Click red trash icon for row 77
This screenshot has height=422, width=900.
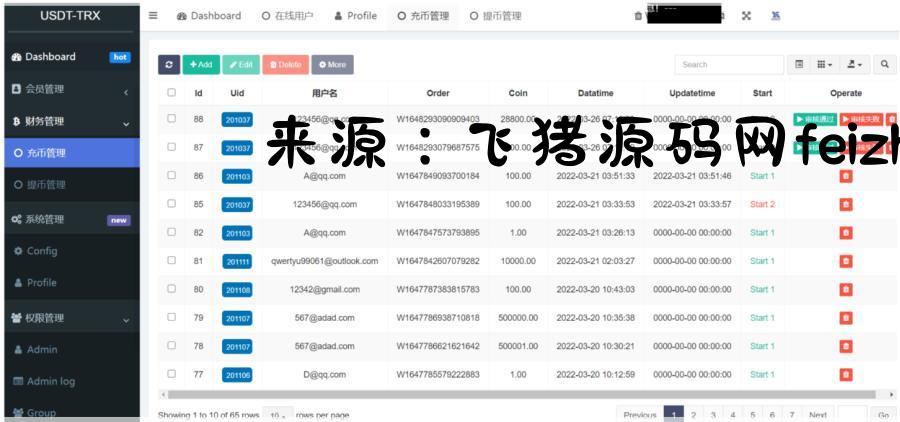846,375
